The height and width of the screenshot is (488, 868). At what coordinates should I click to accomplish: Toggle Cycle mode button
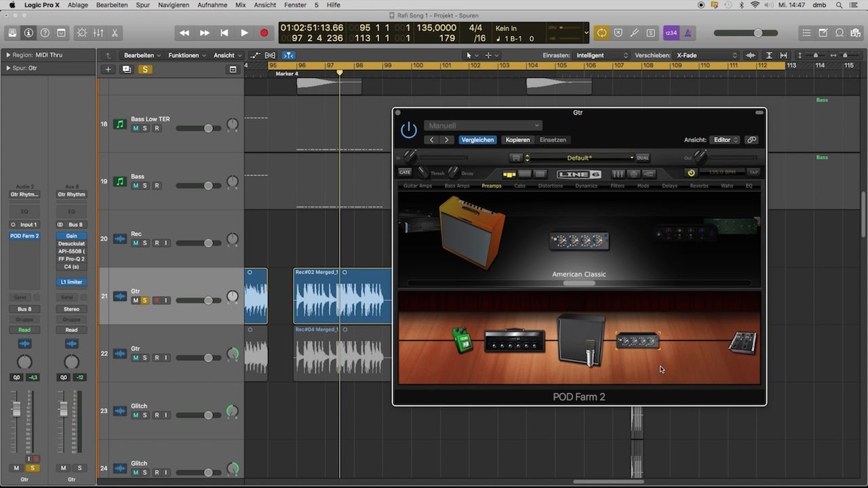(x=601, y=33)
